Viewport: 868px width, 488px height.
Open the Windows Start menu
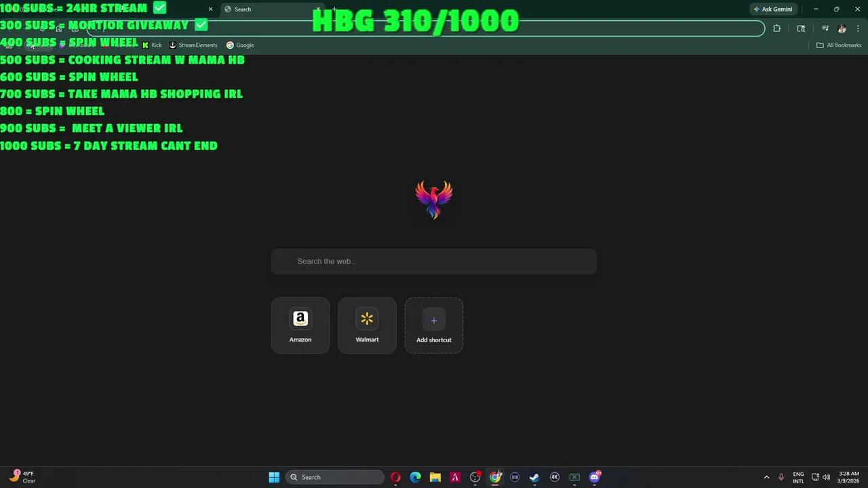pyautogui.click(x=274, y=477)
